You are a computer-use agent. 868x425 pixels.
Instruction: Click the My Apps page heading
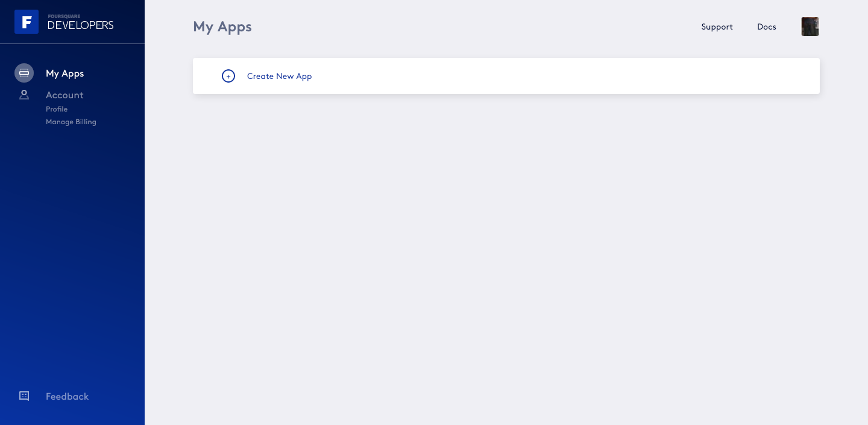pyautogui.click(x=222, y=27)
